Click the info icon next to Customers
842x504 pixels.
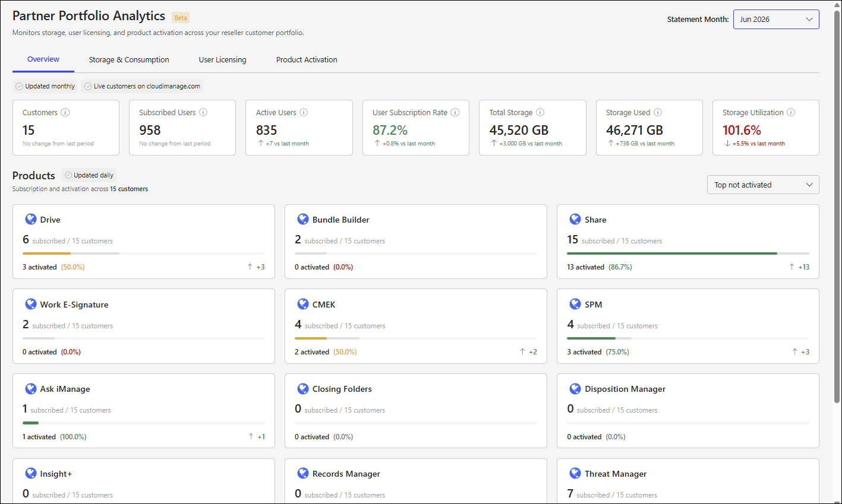pos(65,112)
